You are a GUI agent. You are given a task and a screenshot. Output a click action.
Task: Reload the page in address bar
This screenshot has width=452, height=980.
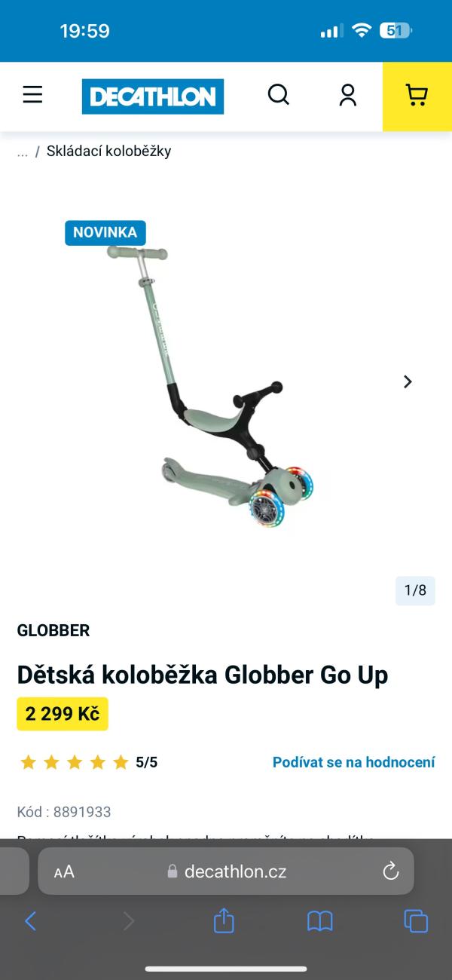[390, 871]
